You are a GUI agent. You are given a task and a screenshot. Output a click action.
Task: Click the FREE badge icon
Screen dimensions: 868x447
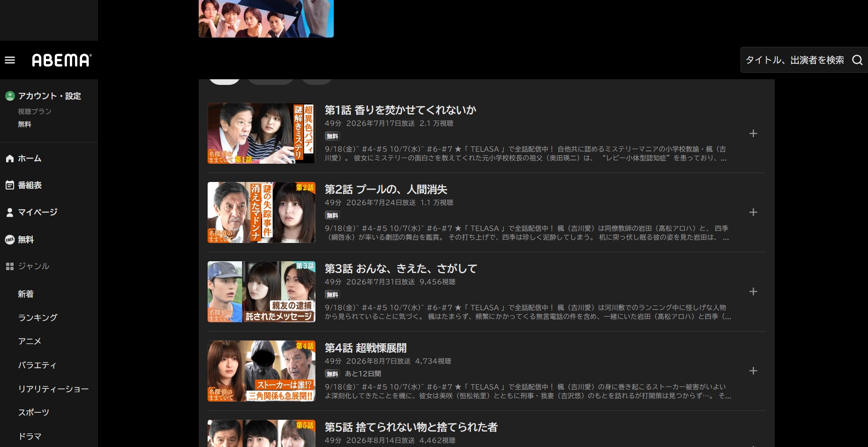coord(10,240)
